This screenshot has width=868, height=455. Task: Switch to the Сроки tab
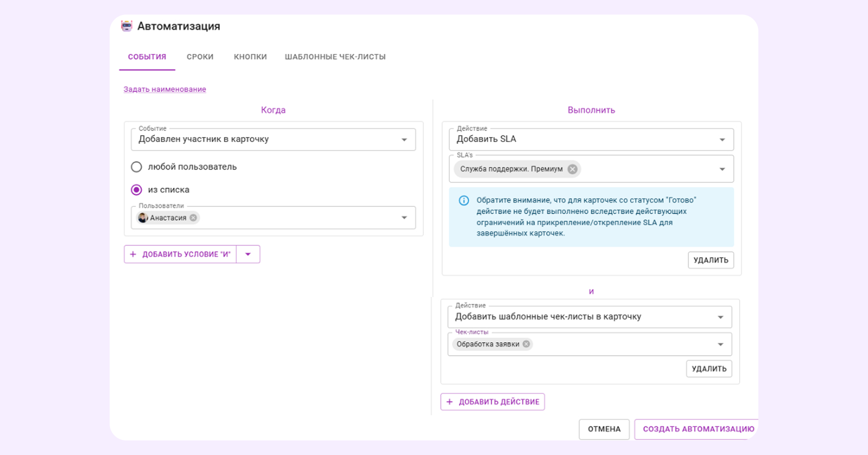(200, 57)
